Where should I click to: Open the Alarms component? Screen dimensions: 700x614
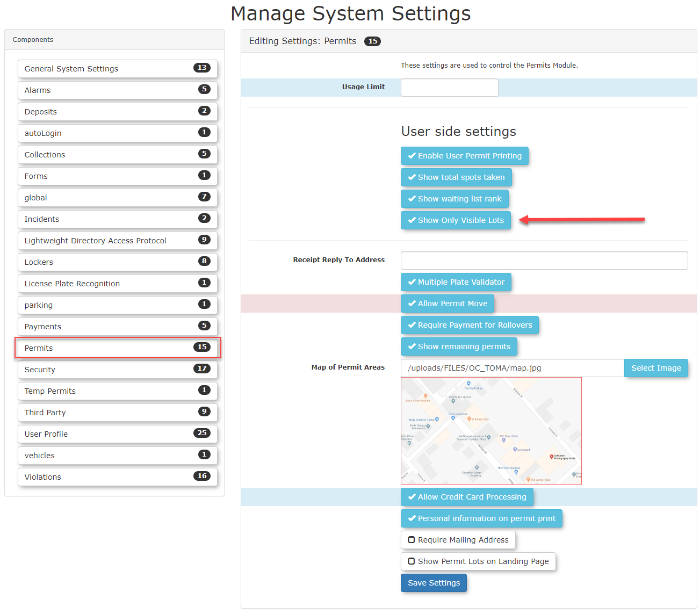118,90
